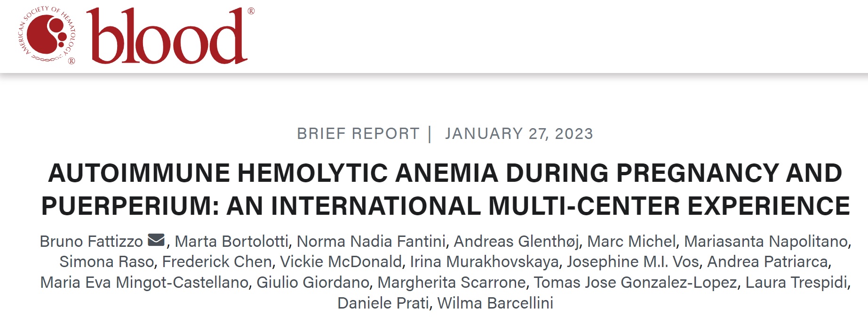Select author Tomas Jose Gonzalez-Lopez
Image resolution: width=868 pixels, height=317 pixels.
coord(636,283)
